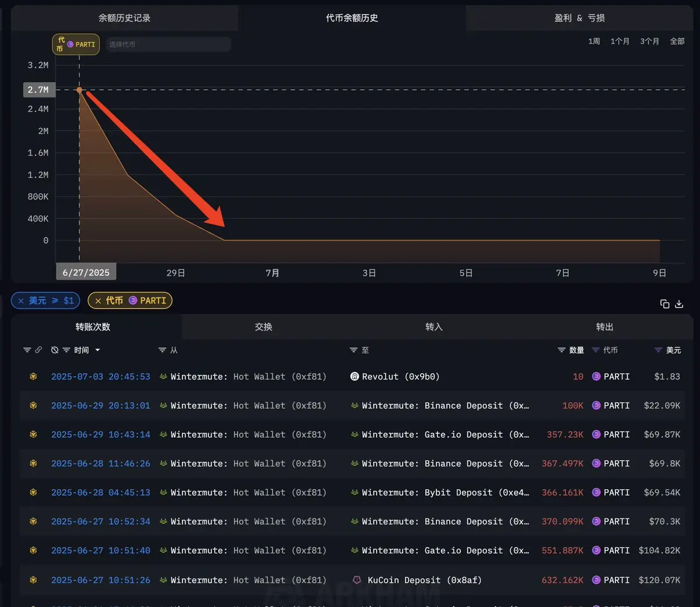
Task: Click the PARTI icon in the chart token chip
Action: coord(70,44)
